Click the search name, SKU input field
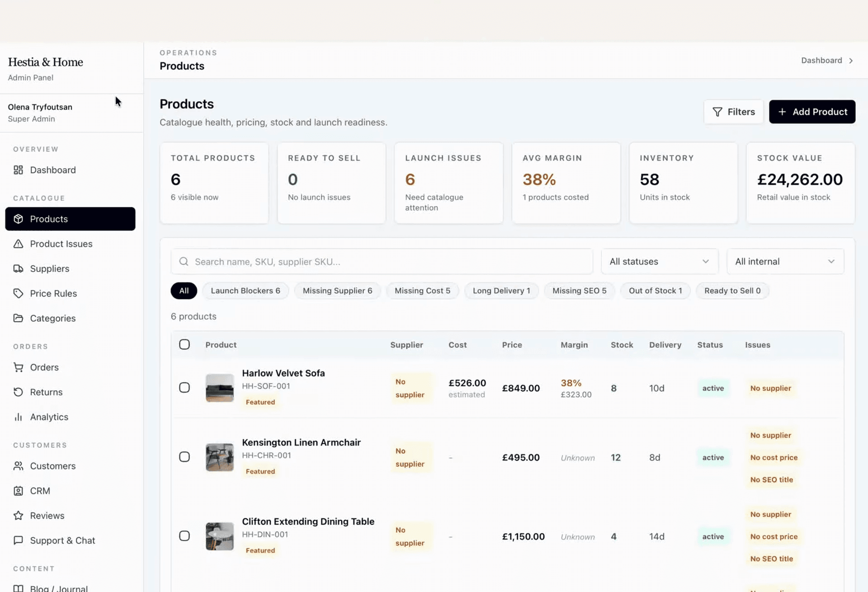This screenshot has height=592, width=868. pos(382,261)
